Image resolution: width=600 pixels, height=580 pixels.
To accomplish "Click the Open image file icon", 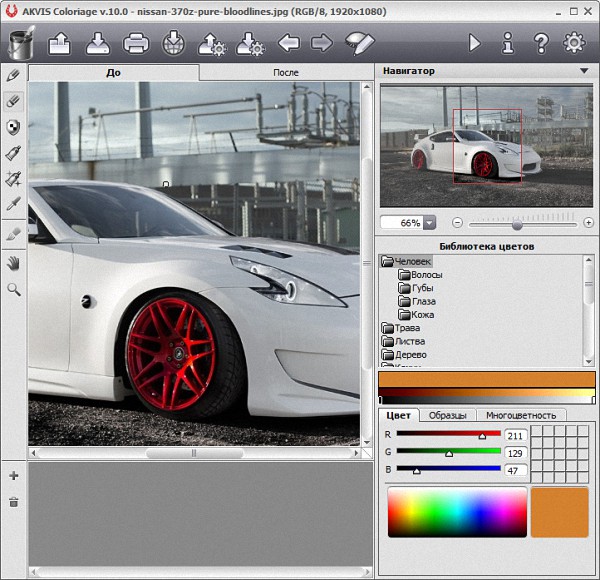I will click(x=59, y=43).
